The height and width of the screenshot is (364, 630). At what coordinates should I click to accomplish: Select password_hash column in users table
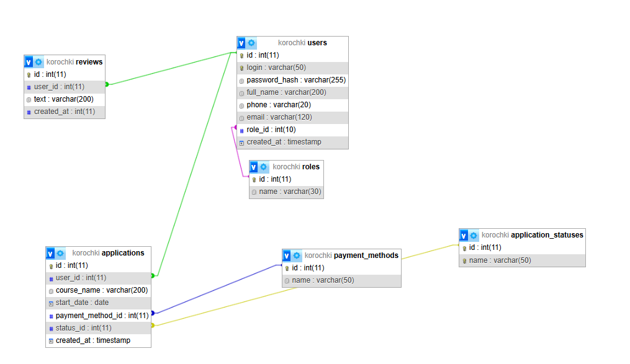[295, 80]
